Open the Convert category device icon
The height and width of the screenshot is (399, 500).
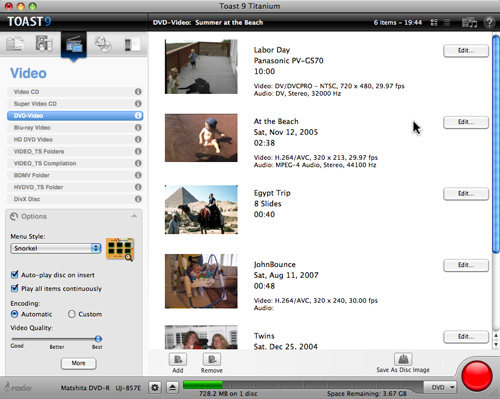click(132, 44)
